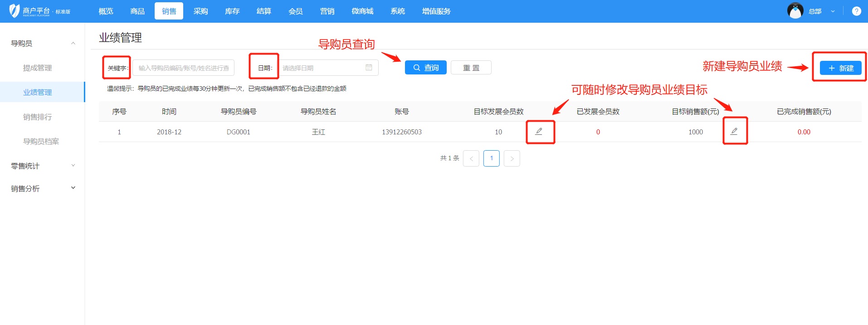Viewport: 868px width, 325px height.
Task: Switch to the 商品 top menu
Action: [x=137, y=11]
